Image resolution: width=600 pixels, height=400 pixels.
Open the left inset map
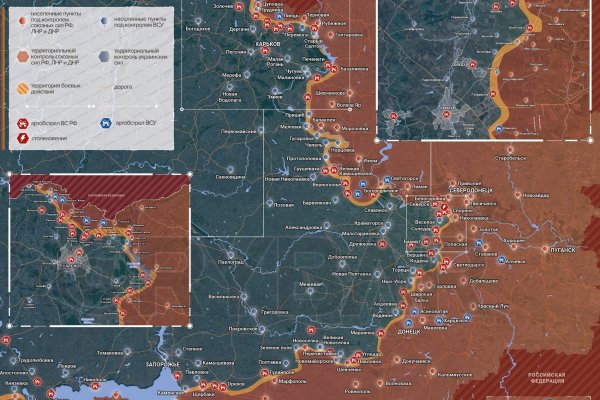coord(98,250)
